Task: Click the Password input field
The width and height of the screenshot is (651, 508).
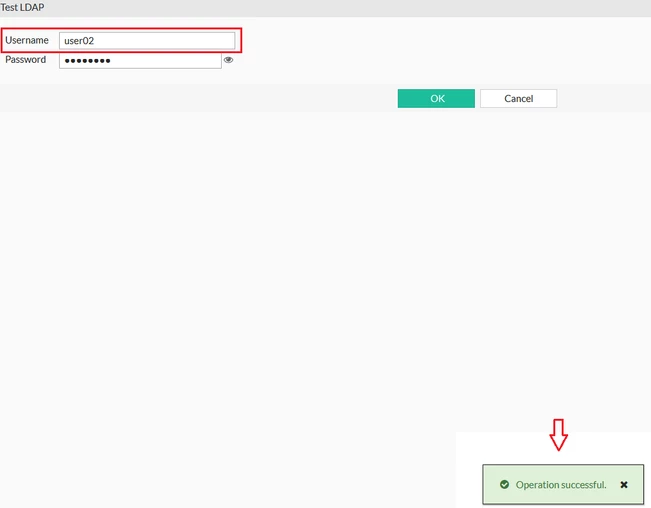Action: pyautogui.click(x=140, y=60)
